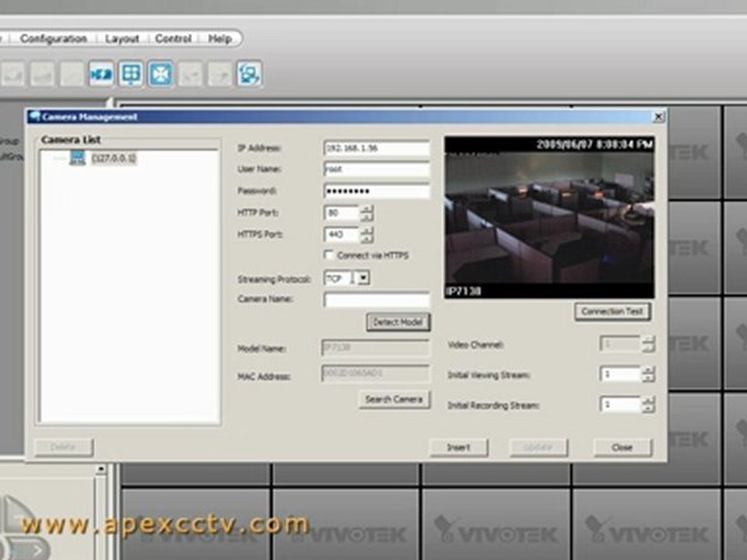Enable the Connect via HTTPS checkbox
The height and width of the screenshot is (560, 747).
pyautogui.click(x=328, y=255)
